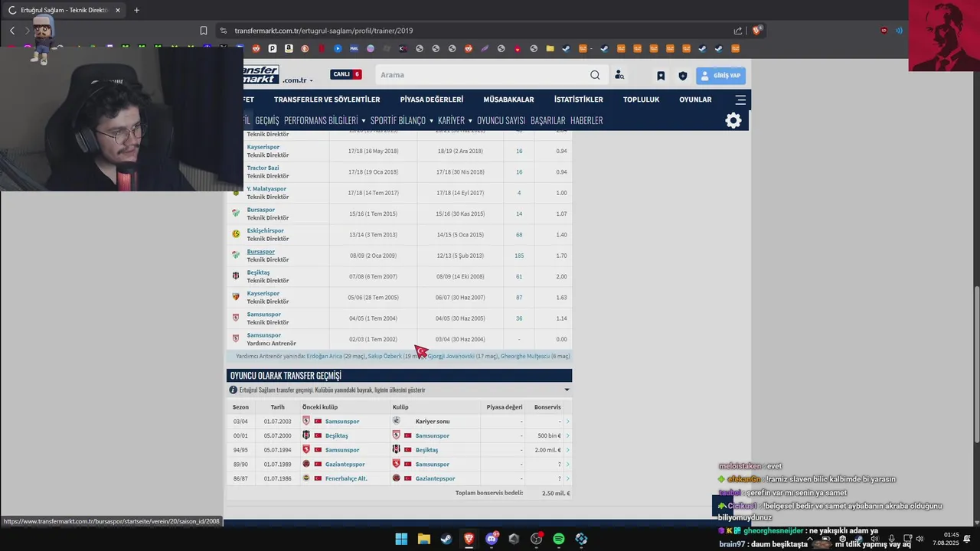Collapse the transfer history info dropdown arrow
The image size is (980, 551).
(567, 390)
